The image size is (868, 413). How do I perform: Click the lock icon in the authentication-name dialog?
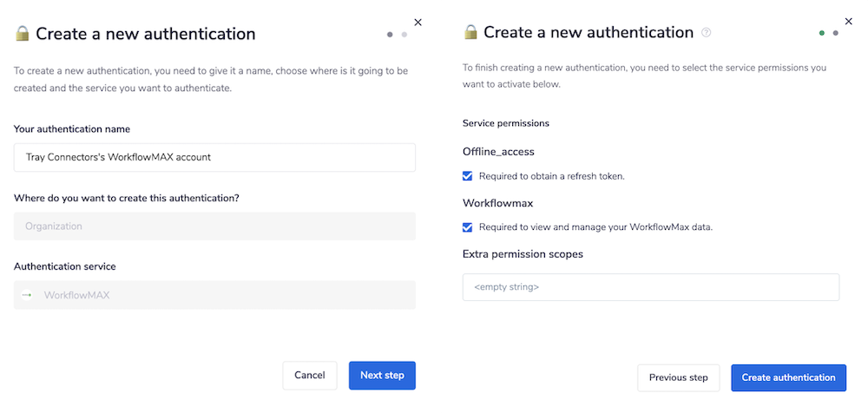point(22,34)
